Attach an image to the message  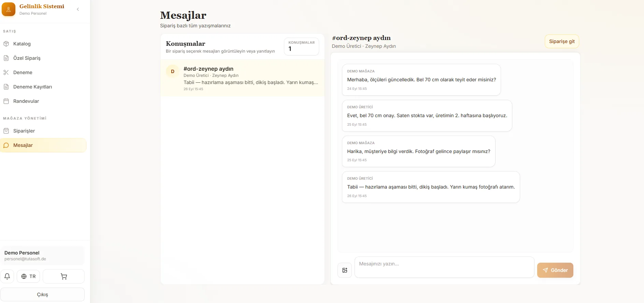pyautogui.click(x=345, y=270)
